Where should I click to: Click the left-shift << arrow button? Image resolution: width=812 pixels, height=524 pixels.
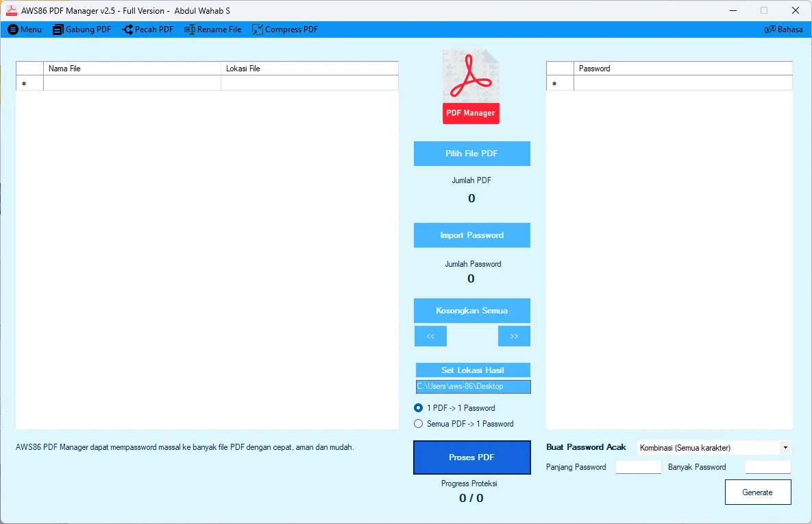430,336
